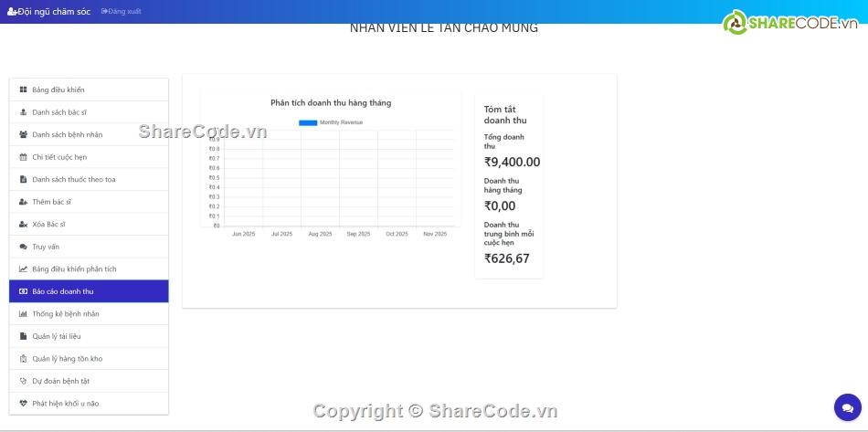Click the ShareCode.vn logo
The width and height of the screenshot is (868, 432).
[790, 23]
